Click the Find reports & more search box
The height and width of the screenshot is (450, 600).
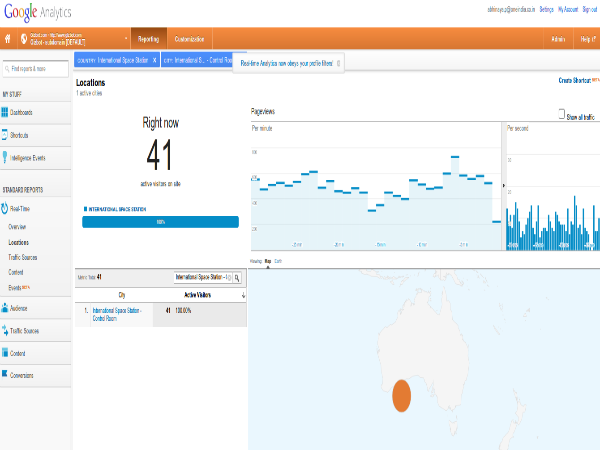click(36, 69)
